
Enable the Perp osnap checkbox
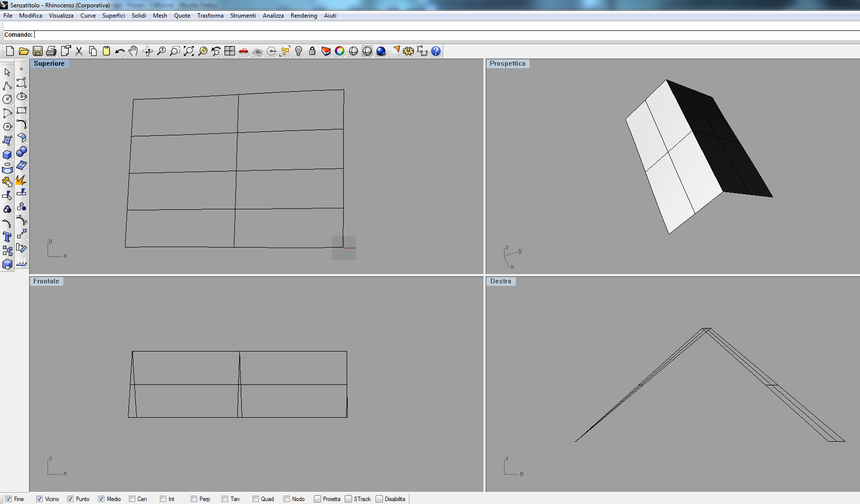coord(194,499)
